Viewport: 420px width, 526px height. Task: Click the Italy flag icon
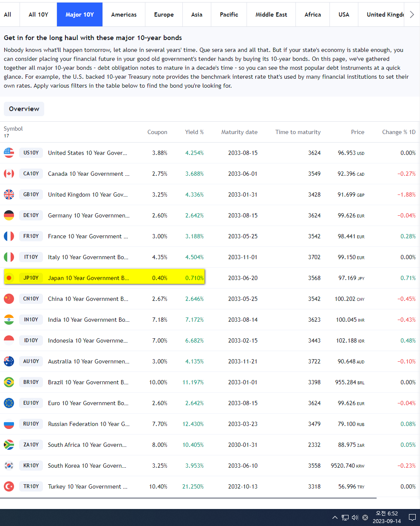click(x=9, y=257)
